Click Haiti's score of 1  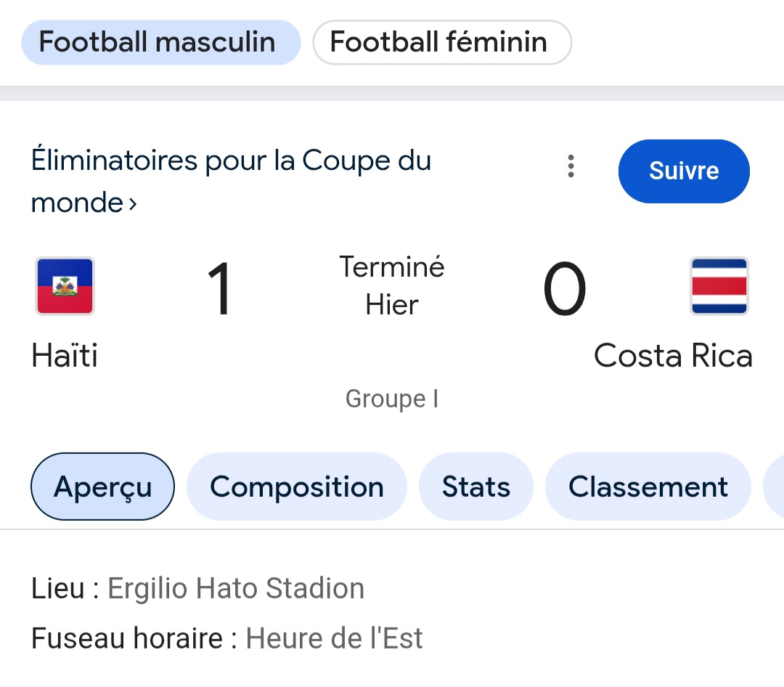coord(219,289)
